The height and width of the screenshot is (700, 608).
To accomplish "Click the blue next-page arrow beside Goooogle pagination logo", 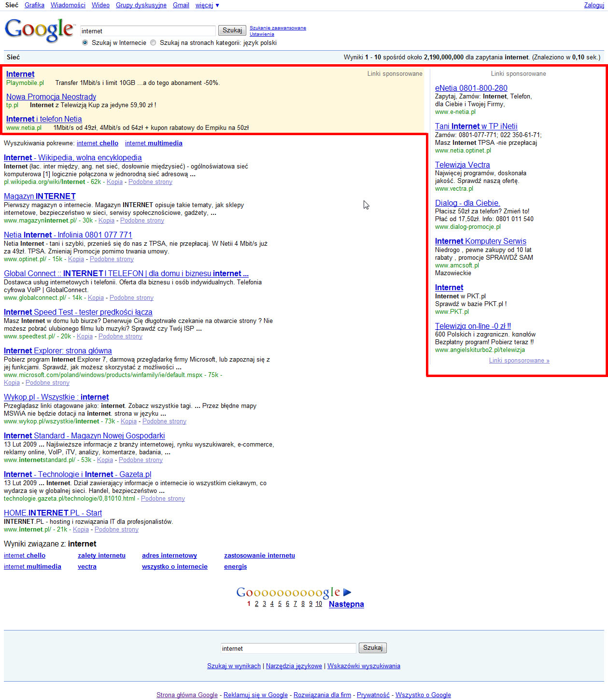I will [x=347, y=592].
